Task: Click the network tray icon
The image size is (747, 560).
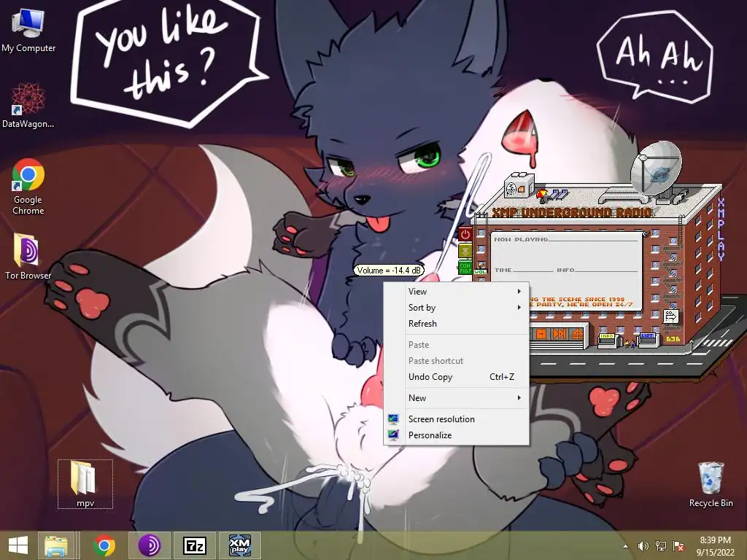Action: 661,546
